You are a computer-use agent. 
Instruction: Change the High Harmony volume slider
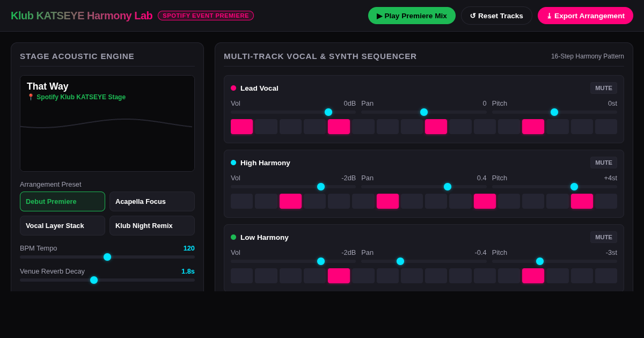click(293, 187)
